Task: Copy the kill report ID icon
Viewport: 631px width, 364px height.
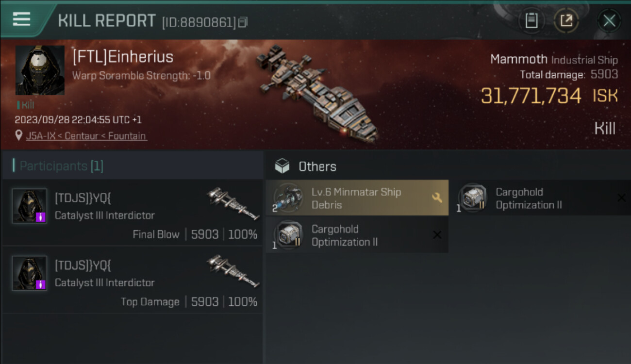Action: [x=243, y=22]
